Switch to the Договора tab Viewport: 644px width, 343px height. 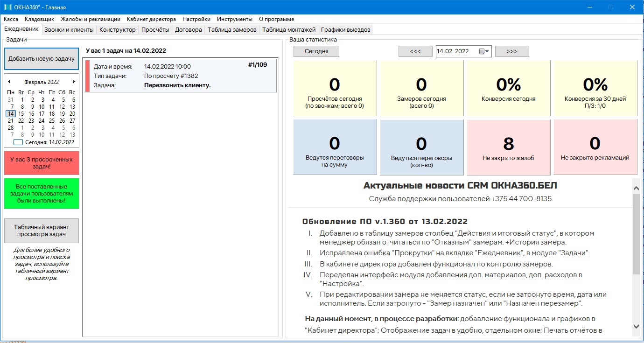(x=189, y=30)
